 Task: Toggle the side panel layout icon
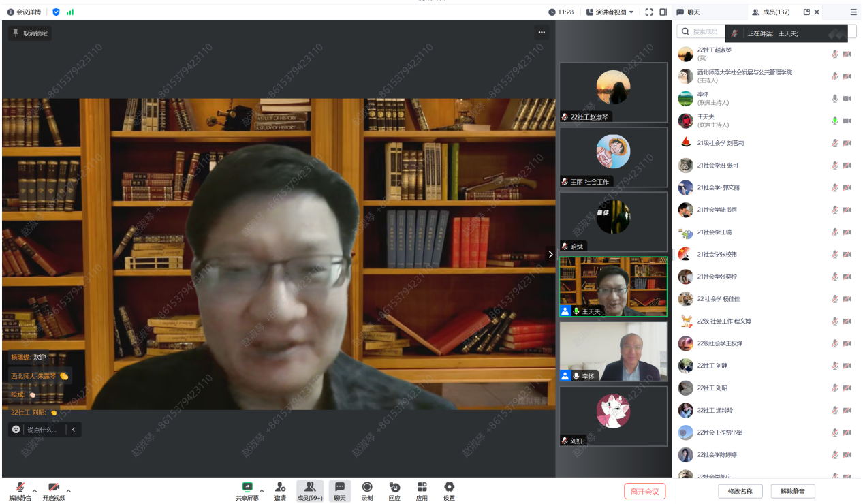pyautogui.click(x=663, y=12)
